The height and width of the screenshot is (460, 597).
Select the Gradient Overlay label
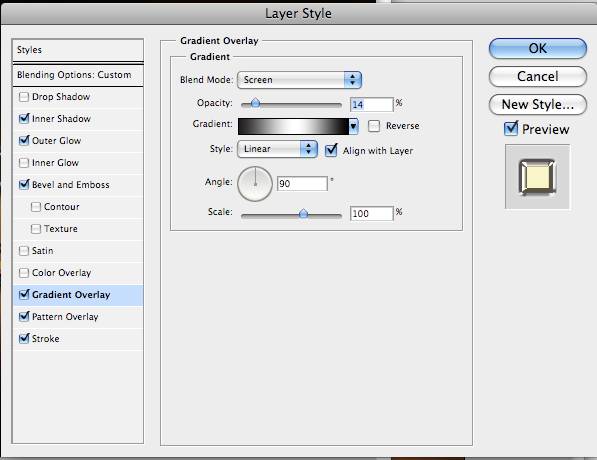coord(71,295)
